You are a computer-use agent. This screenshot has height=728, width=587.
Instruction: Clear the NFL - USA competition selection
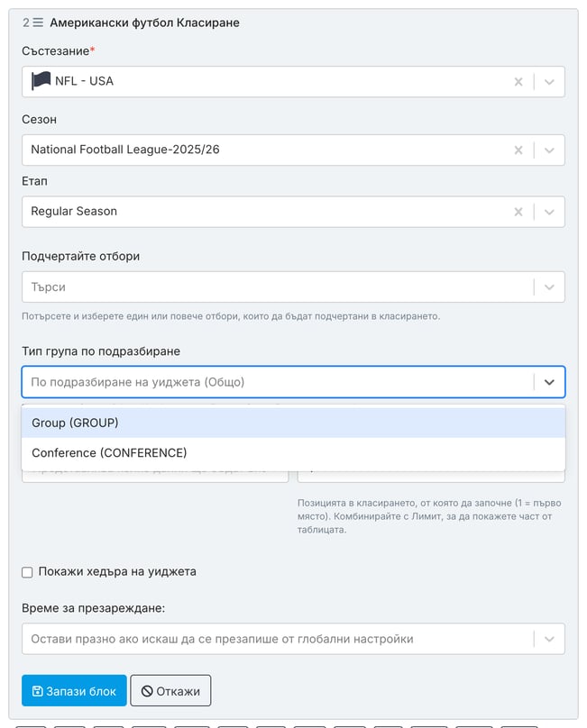518,82
